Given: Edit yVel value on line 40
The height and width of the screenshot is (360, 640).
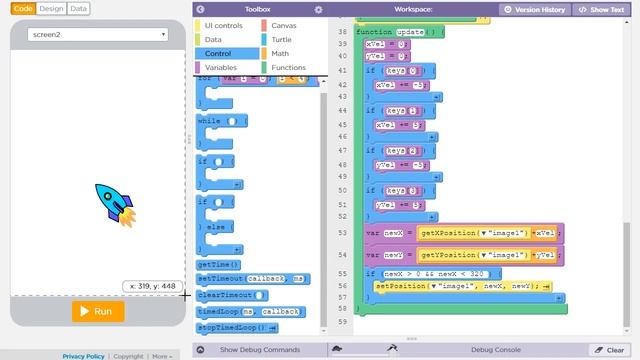Looking at the screenshot, I should (x=402, y=56).
